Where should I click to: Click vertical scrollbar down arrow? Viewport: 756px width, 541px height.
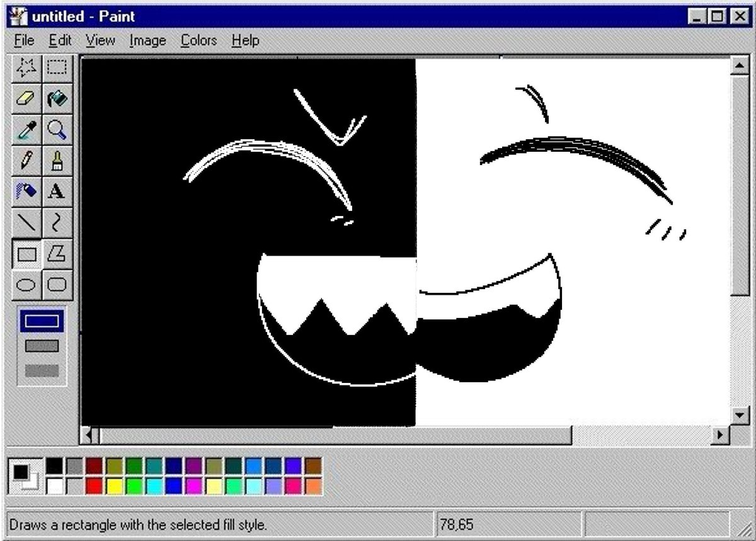(x=740, y=416)
